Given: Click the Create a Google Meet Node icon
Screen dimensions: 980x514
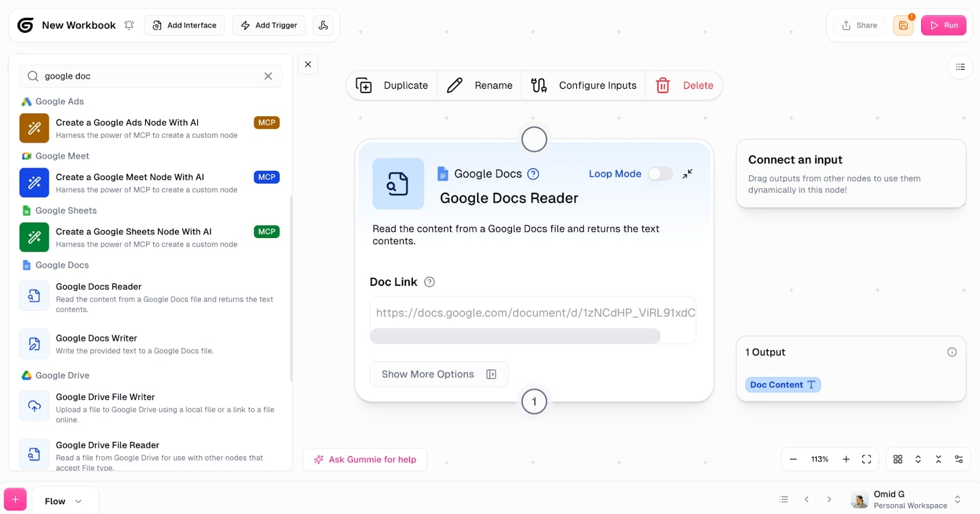Looking at the screenshot, I should [34, 182].
